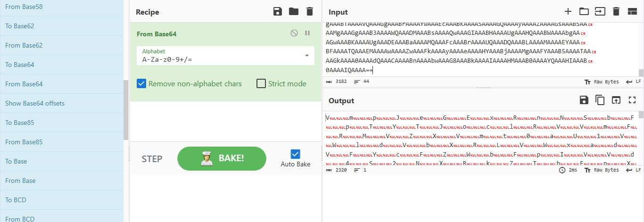The image size is (644, 222).
Task: Toggle the Auto Bake checkbox
Action: click(x=296, y=154)
